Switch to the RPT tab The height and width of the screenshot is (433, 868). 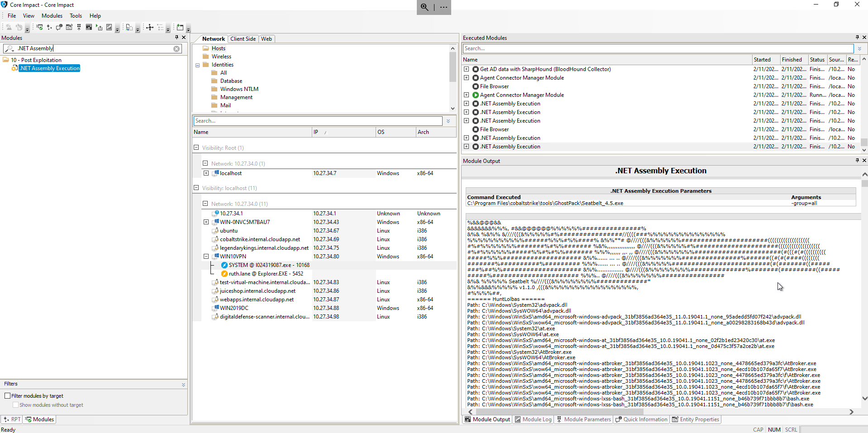(12, 419)
